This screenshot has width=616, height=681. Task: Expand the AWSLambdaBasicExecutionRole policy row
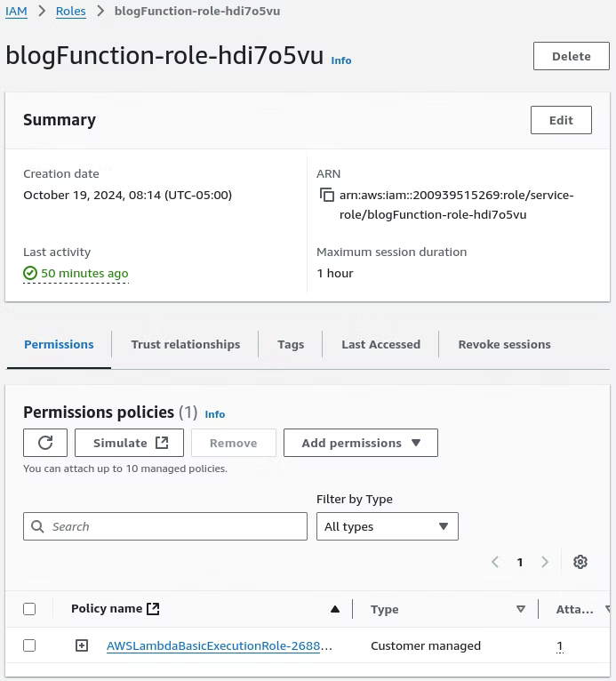[82, 645]
